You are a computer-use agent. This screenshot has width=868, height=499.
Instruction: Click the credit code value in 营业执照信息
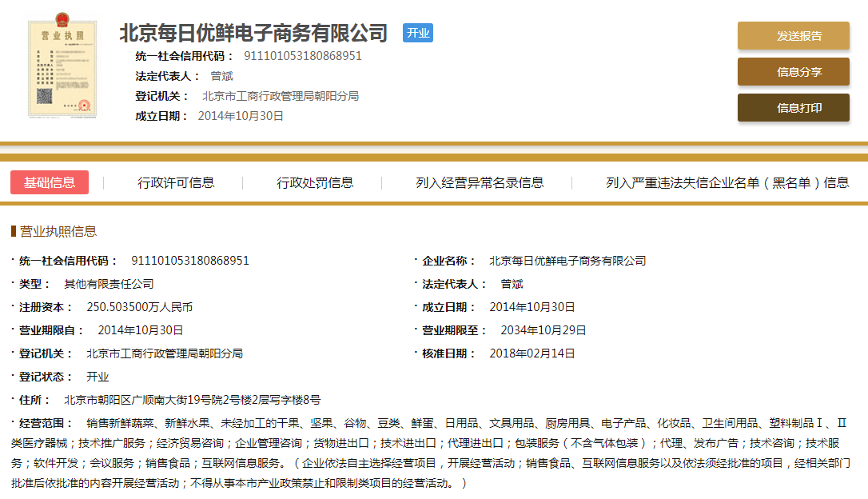tap(190, 261)
